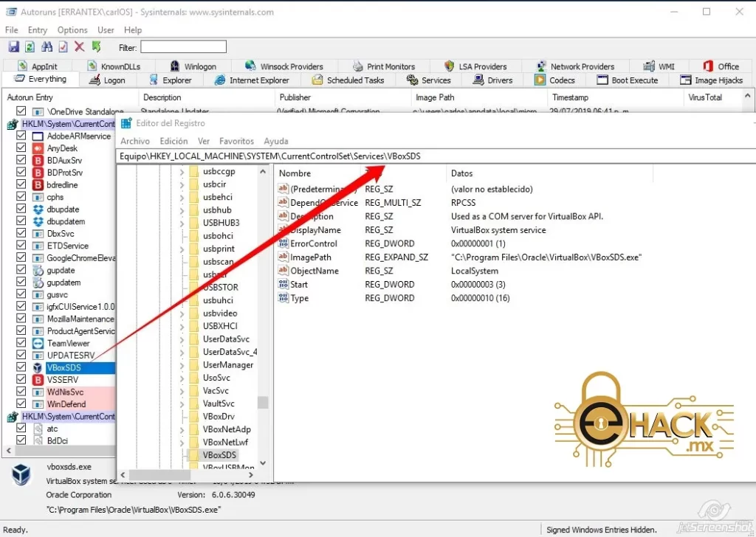Viewport: 756px width, 537px height.
Task: Uncheck the AnyDesk entry checkbox
Action: click(21, 148)
